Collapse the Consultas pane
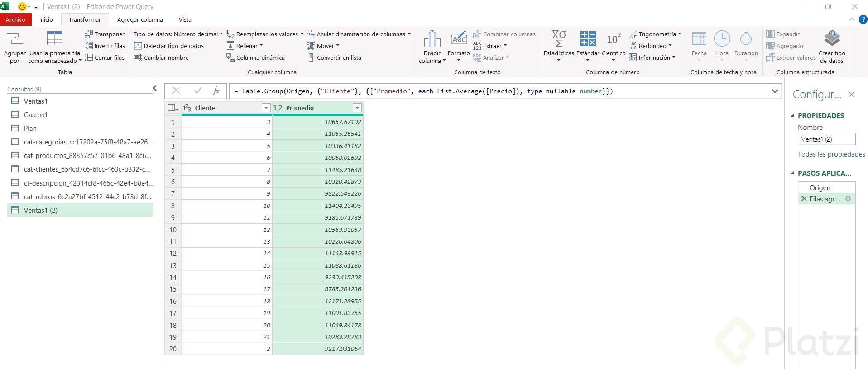The height and width of the screenshot is (369, 868). (154, 88)
